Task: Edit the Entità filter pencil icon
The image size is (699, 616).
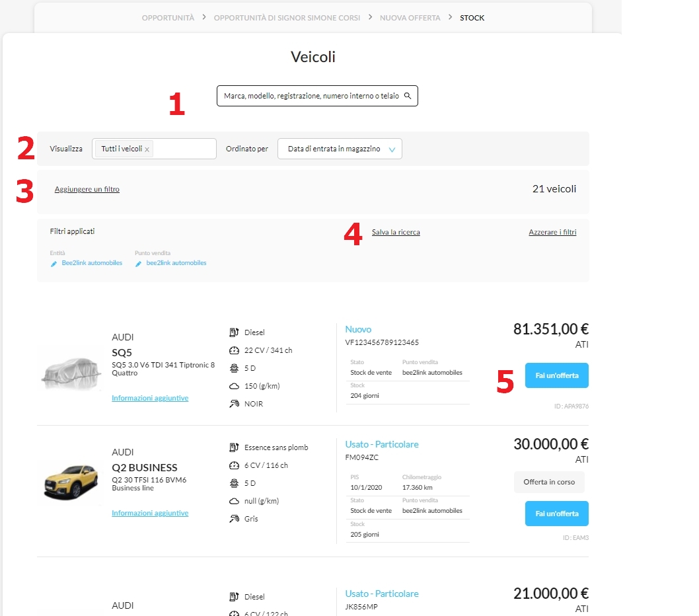Action: click(54, 264)
